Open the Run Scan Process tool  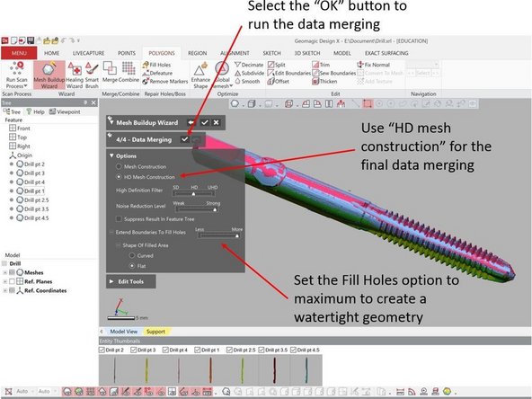[x=16, y=75]
